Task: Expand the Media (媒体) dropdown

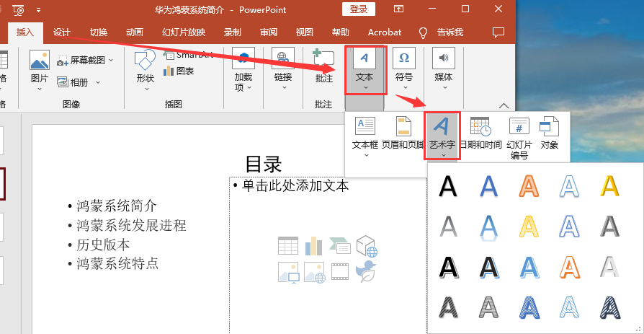Action: coord(443,69)
